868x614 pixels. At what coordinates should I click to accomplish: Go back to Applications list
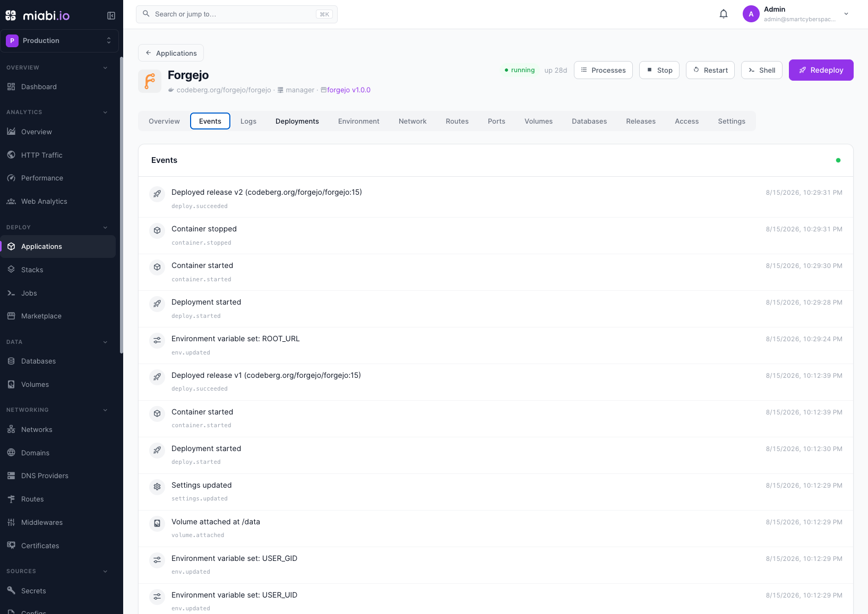171,53
